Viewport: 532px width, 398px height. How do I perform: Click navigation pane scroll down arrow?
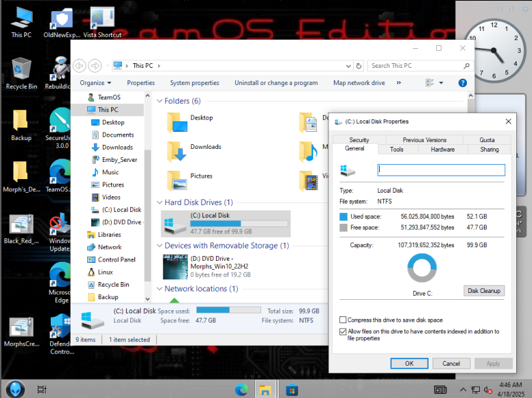click(x=147, y=299)
